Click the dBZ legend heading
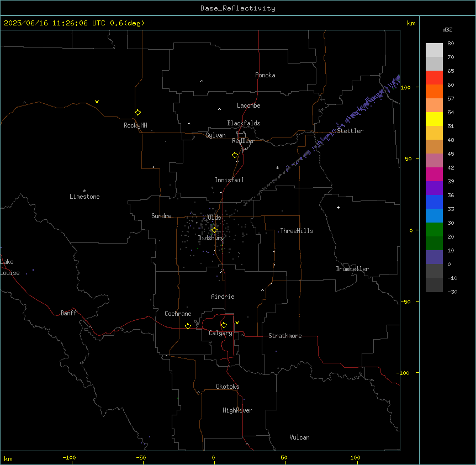 (x=447, y=29)
